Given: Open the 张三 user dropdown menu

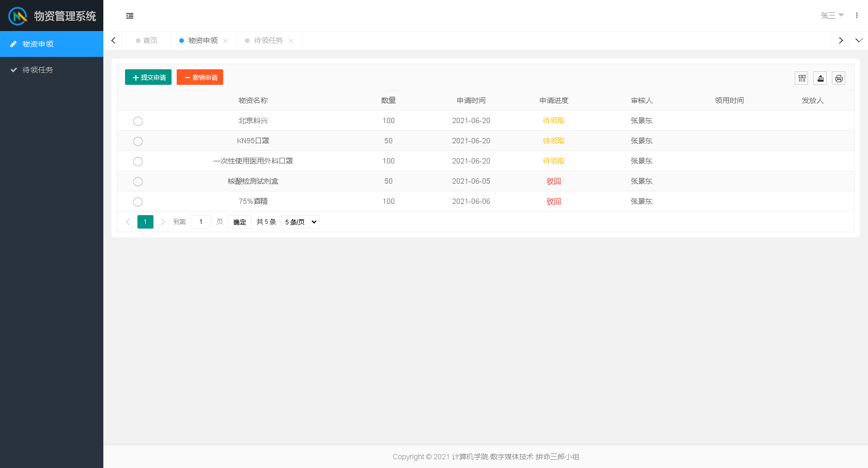Looking at the screenshot, I should click(831, 16).
